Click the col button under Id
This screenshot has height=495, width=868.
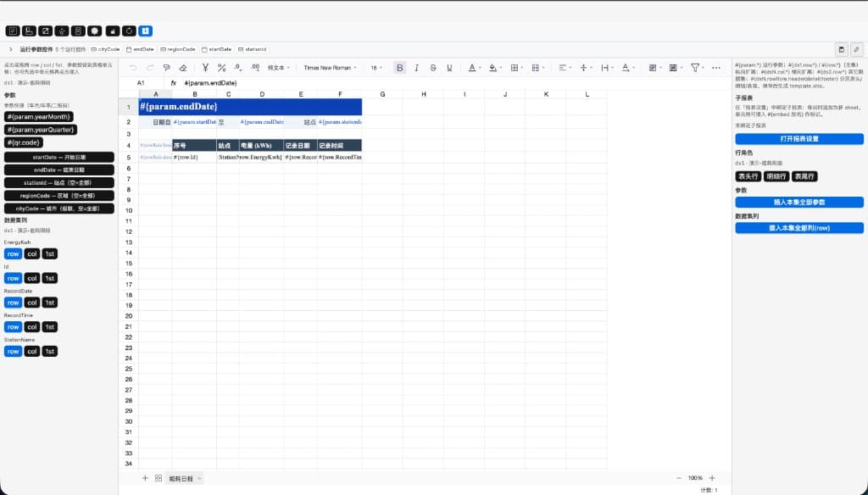[32, 278]
